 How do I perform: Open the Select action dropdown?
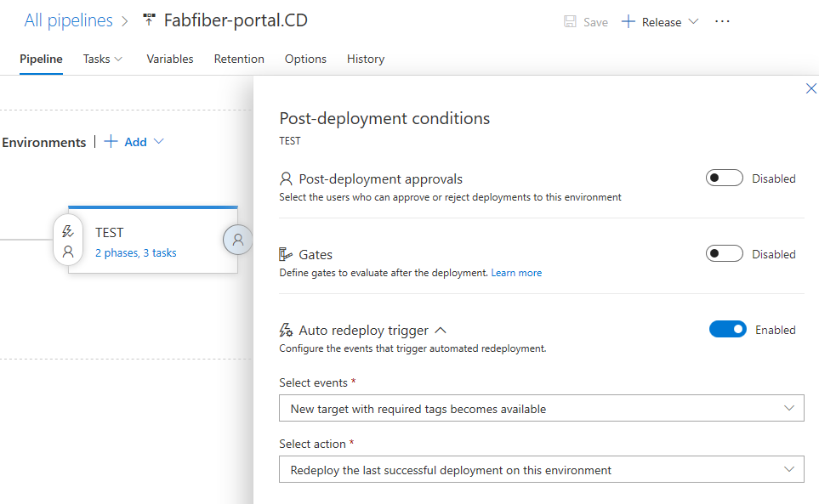point(541,470)
